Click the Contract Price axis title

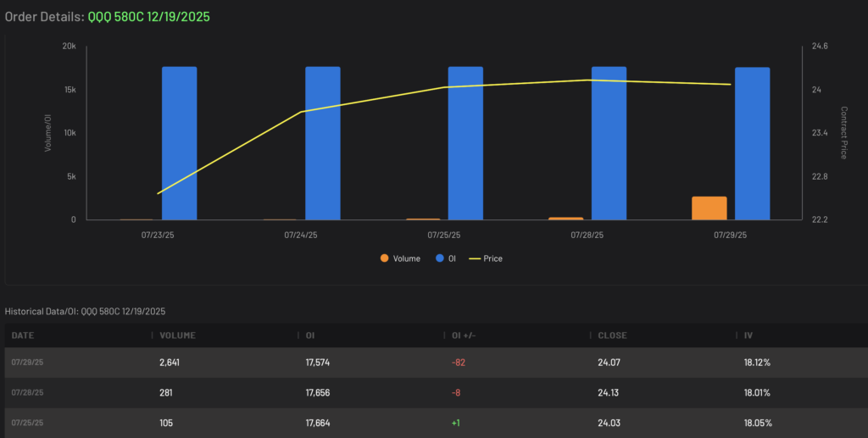pos(843,133)
